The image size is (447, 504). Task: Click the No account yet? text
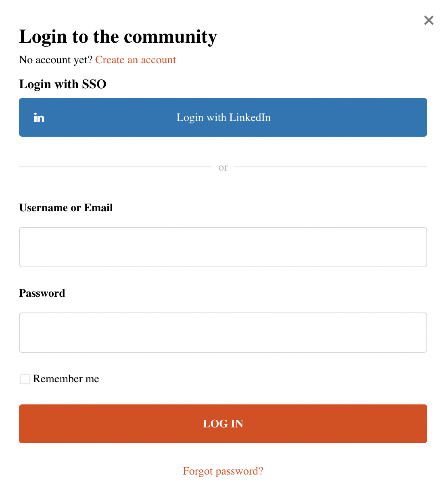click(x=56, y=60)
